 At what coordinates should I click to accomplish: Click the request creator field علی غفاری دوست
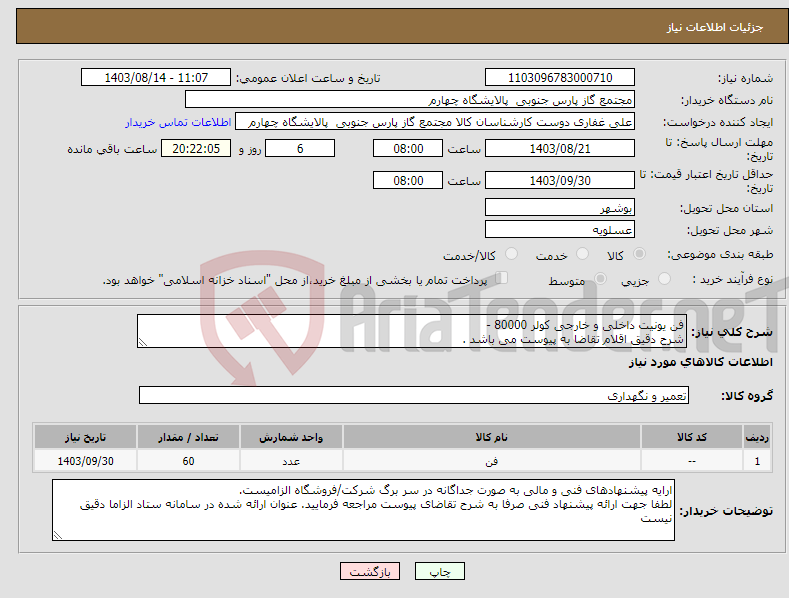(x=435, y=122)
